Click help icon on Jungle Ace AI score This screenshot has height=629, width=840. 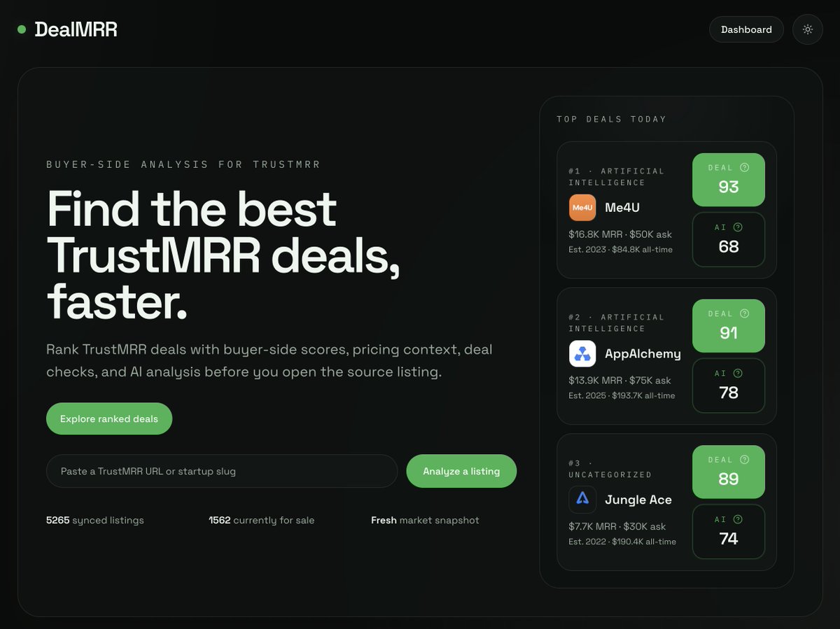[738, 519]
